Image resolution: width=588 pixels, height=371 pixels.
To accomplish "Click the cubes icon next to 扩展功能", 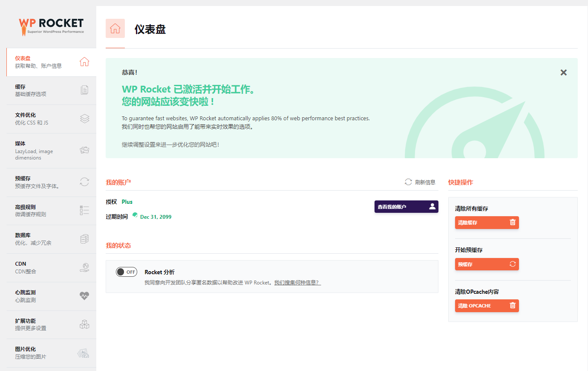I will point(84,325).
